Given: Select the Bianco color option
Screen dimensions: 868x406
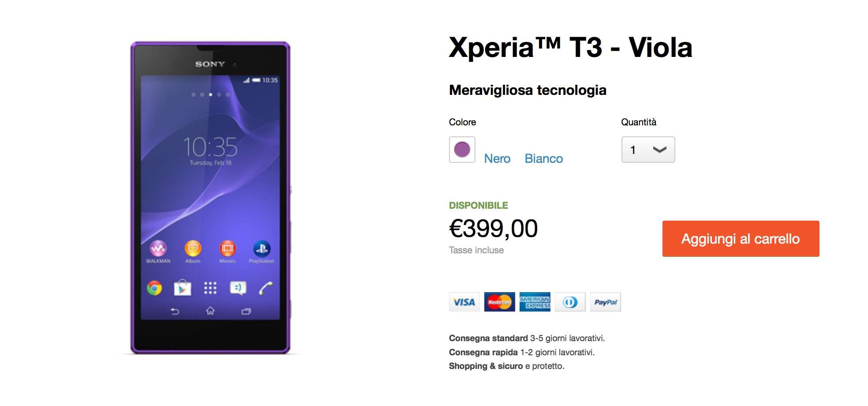Looking at the screenshot, I should (543, 158).
